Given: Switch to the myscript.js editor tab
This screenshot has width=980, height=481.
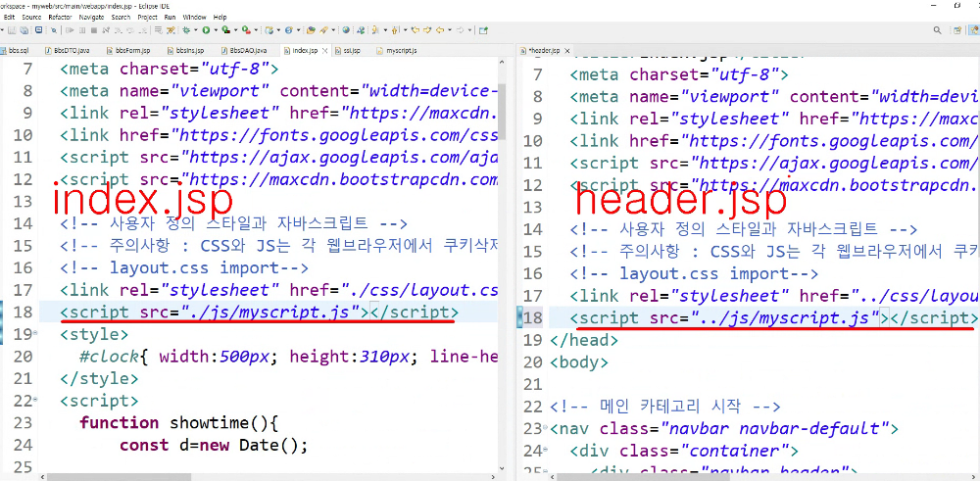Looking at the screenshot, I should [x=396, y=50].
